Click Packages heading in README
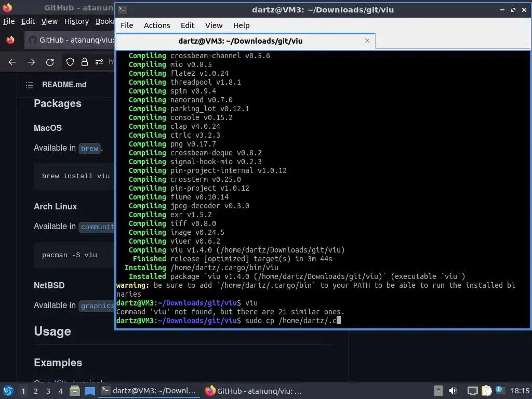 pos(58,103)
